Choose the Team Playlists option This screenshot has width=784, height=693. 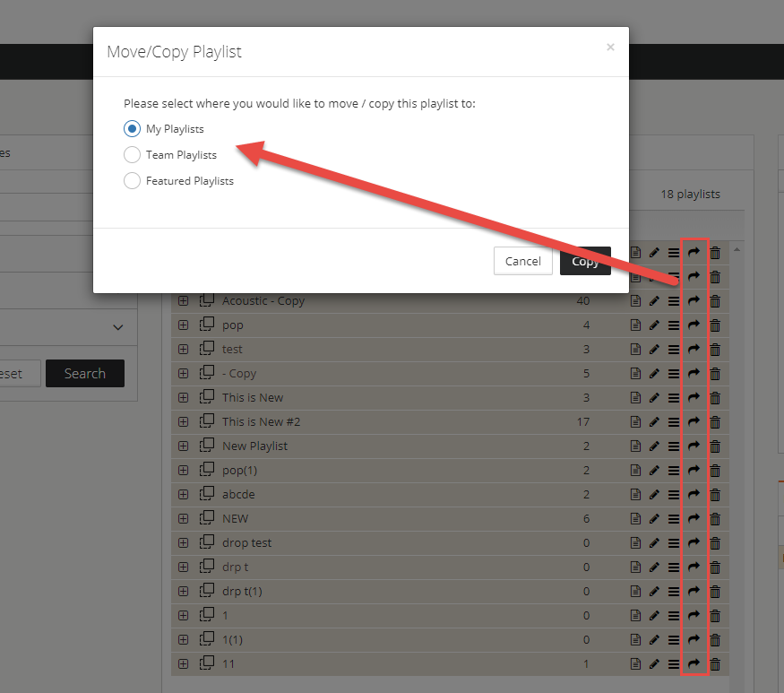[132, 154]
